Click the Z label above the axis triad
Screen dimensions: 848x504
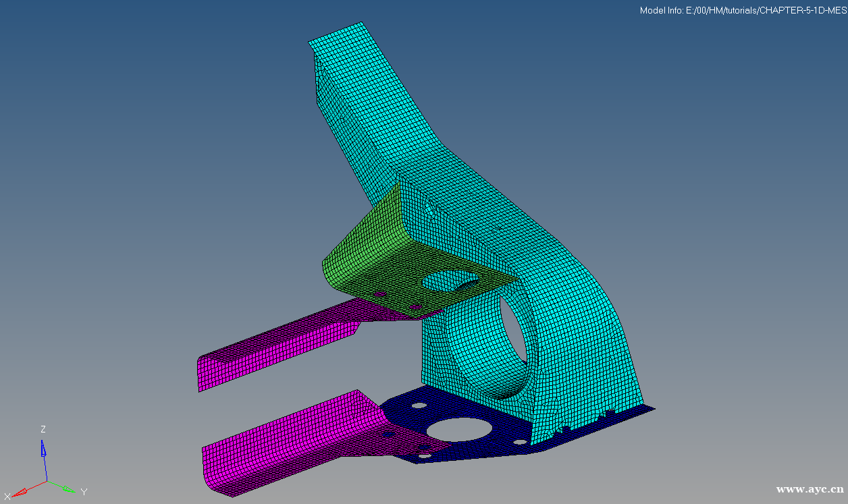[x=43, y=430]
